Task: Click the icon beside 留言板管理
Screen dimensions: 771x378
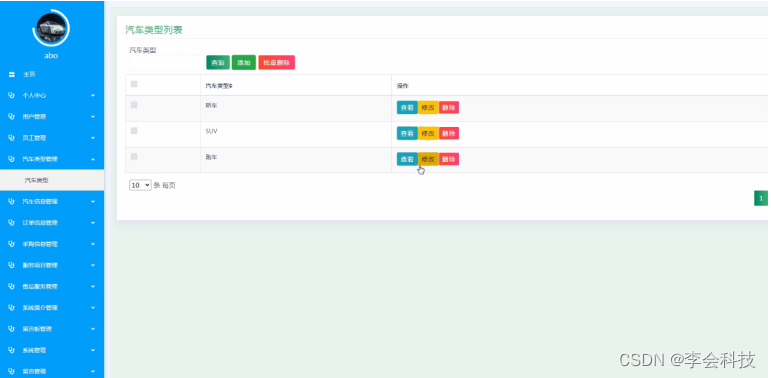Action: (x=12, y=329)
